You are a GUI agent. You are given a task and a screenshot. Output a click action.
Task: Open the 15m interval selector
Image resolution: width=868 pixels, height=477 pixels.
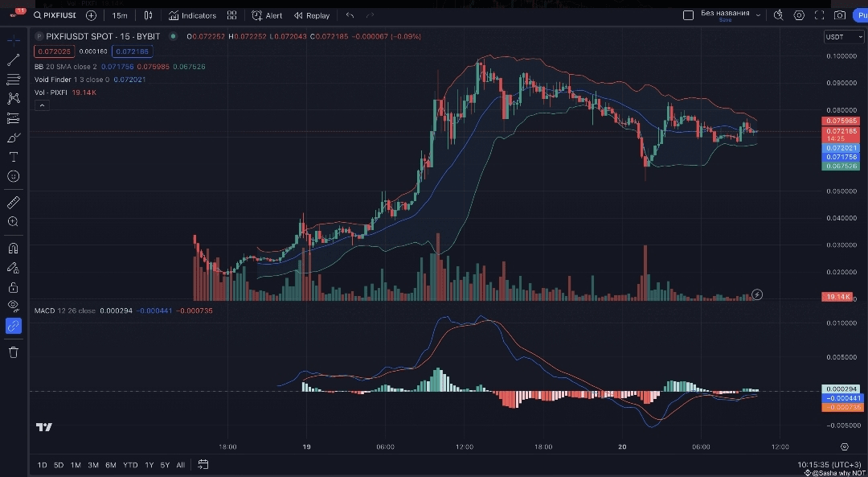point(120,15)
